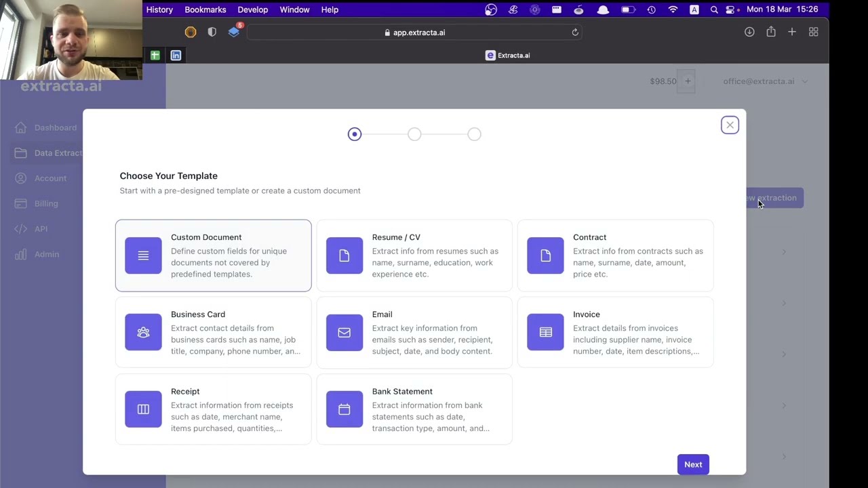Add balance with the plus button
The image size is (868, 488).
(688, 81)
